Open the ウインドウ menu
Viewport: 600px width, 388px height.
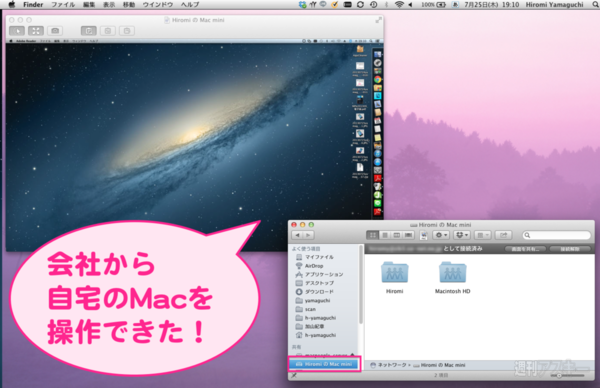(x=158, y=5)
